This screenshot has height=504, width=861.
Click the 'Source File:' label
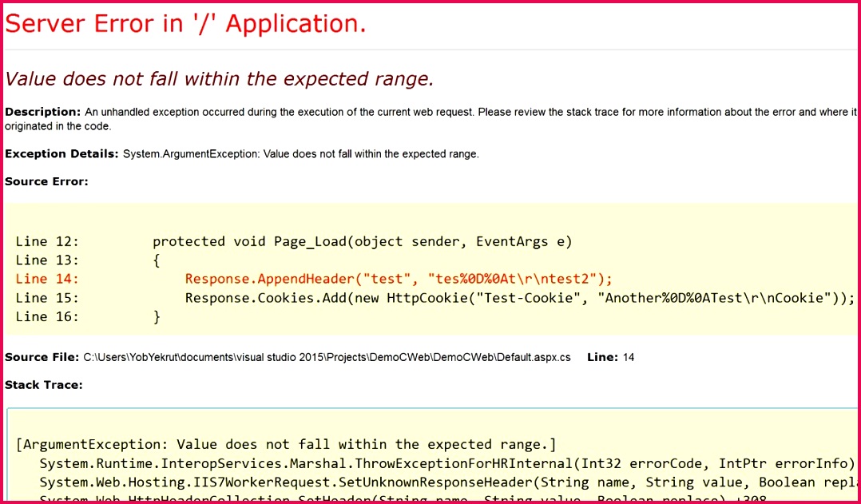(42, 357)
